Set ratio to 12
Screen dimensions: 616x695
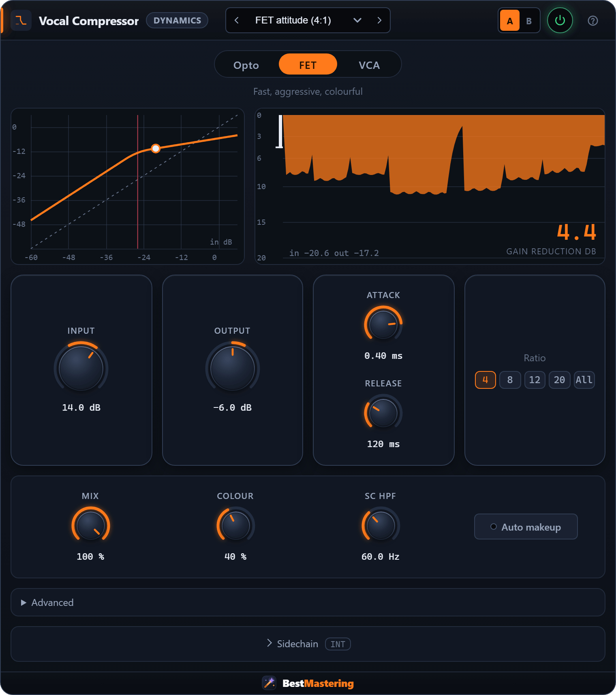pyautogui.click(x=535, y=380)
